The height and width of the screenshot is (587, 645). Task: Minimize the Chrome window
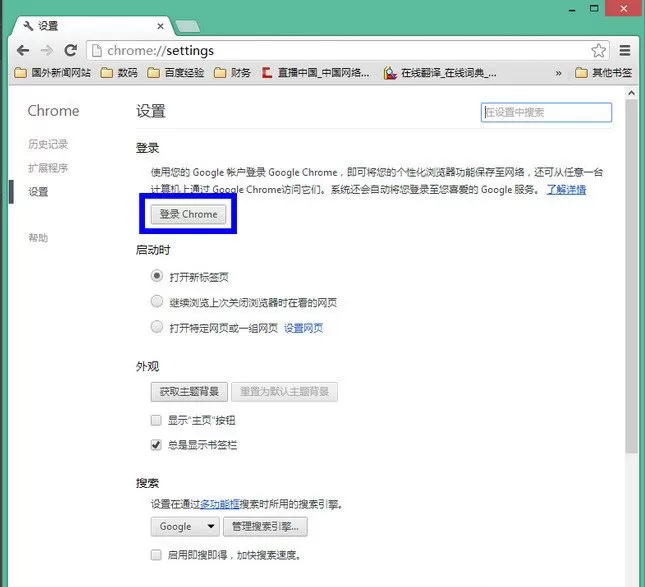572,9
